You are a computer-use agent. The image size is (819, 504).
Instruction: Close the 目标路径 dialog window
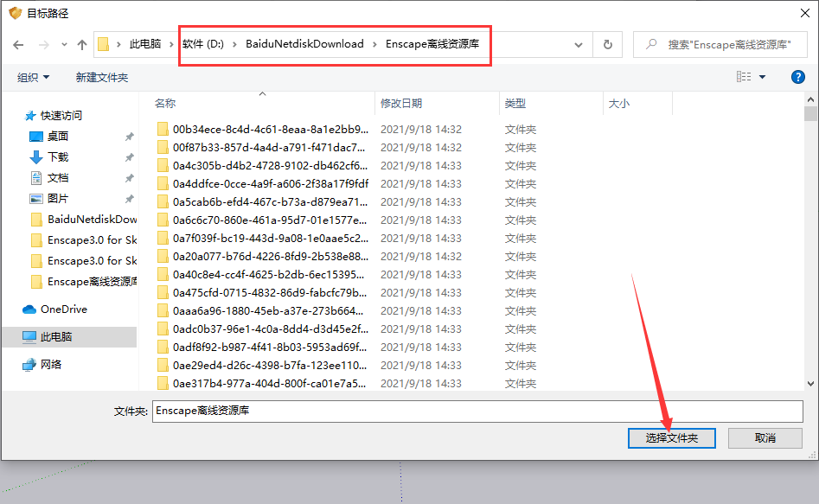coord(805,13)
